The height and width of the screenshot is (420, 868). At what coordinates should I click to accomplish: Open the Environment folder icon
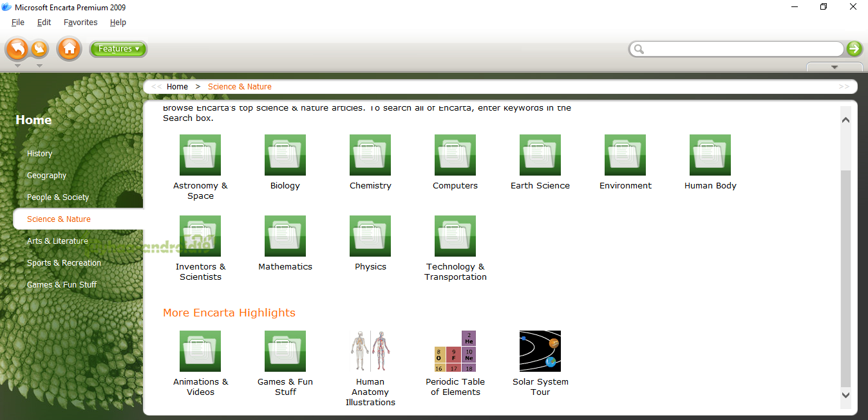click(x=625, y=155)
